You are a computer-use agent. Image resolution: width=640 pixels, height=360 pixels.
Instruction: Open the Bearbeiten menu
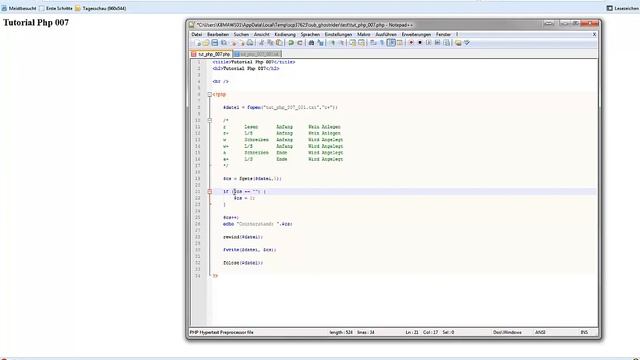pos(218,35)
